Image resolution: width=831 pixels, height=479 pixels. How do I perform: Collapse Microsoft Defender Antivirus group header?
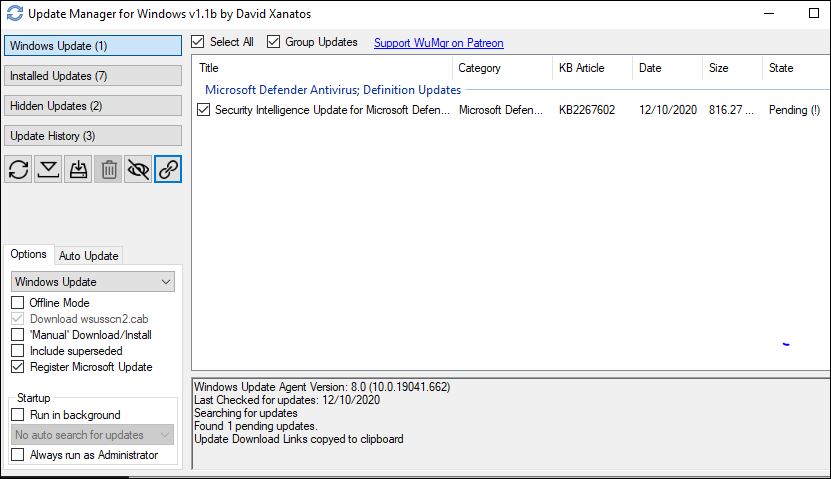(x=332, y=90)
